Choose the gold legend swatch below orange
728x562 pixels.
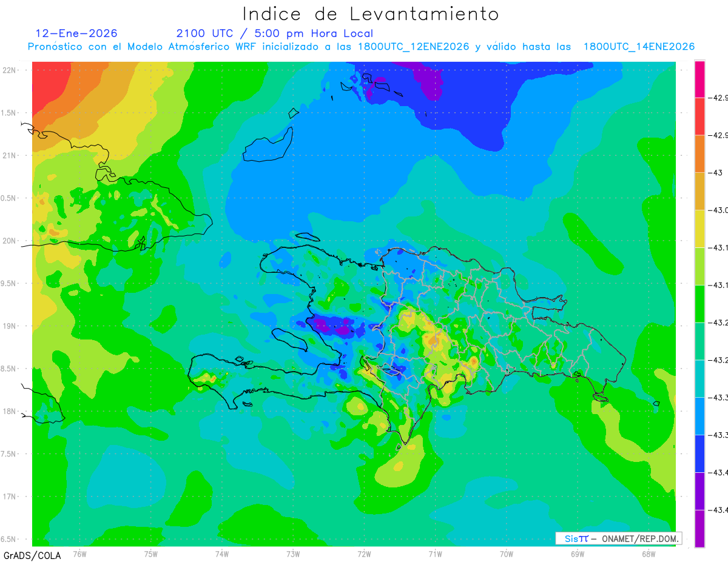[699, 192]
